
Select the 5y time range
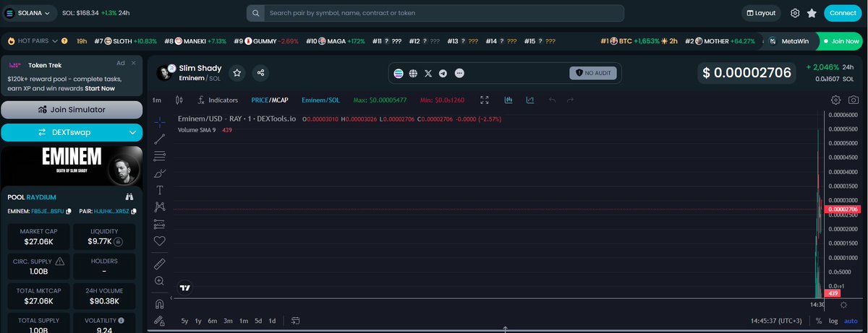tap(184, 321)
